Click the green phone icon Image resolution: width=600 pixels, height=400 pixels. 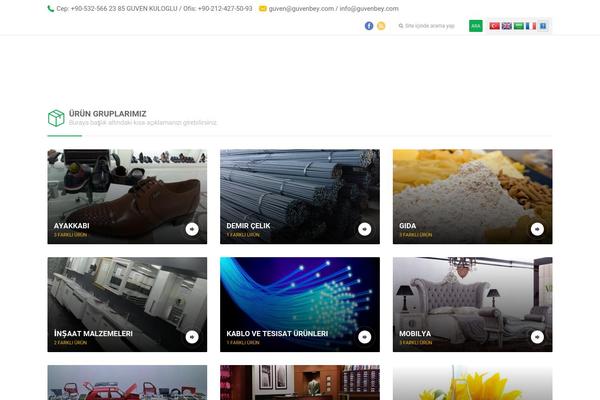51,9
